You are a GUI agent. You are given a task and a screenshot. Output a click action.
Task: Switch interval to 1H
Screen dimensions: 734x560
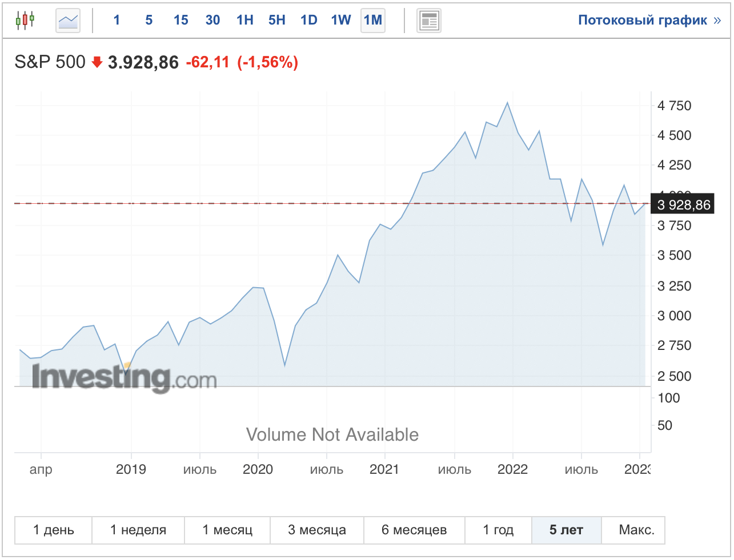pos(245,21)
